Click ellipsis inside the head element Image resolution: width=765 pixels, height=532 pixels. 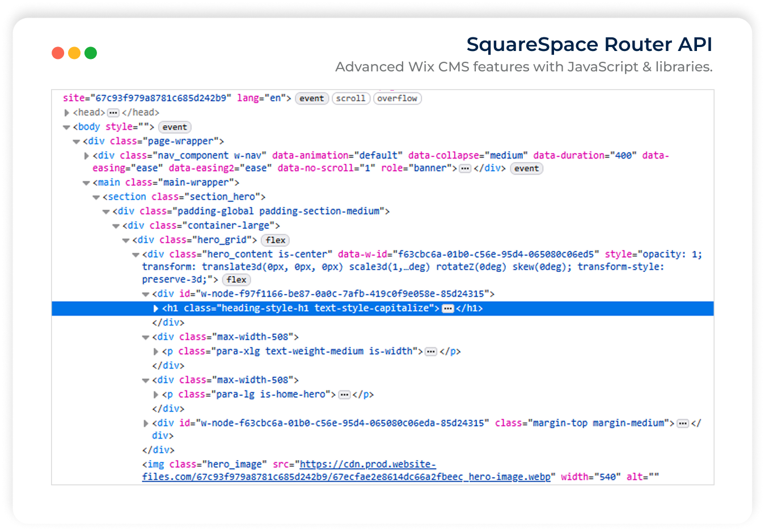tap(113, 113)
